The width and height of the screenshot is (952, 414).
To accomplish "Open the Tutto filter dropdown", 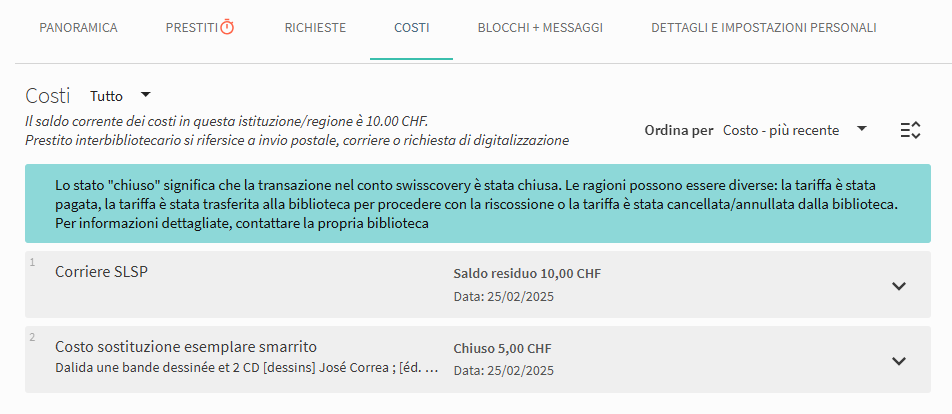I will click(120, 96).
